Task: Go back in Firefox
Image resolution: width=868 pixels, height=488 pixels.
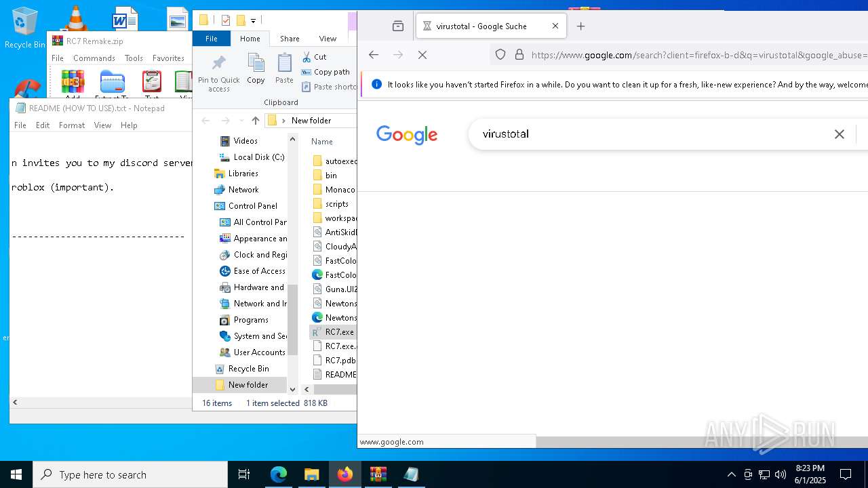Action: pyautogui.click(x=374, y=55)
